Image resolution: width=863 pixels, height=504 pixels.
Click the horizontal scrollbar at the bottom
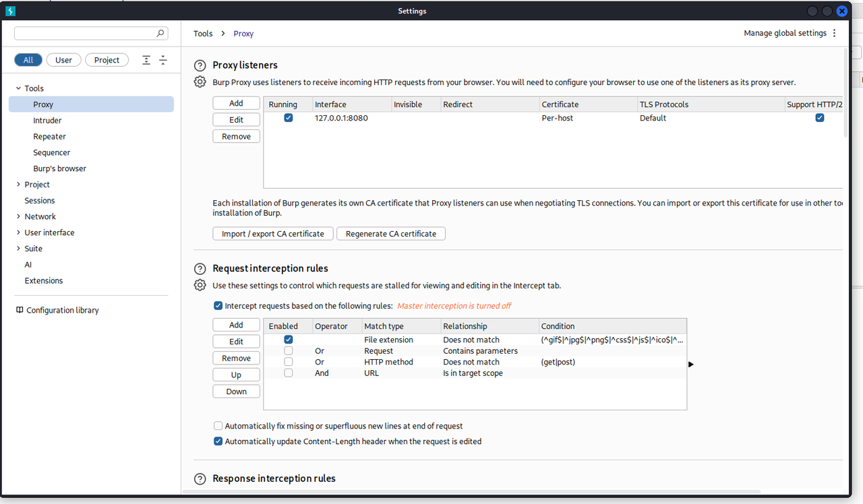pyautogui.click(x=471, y=492)
